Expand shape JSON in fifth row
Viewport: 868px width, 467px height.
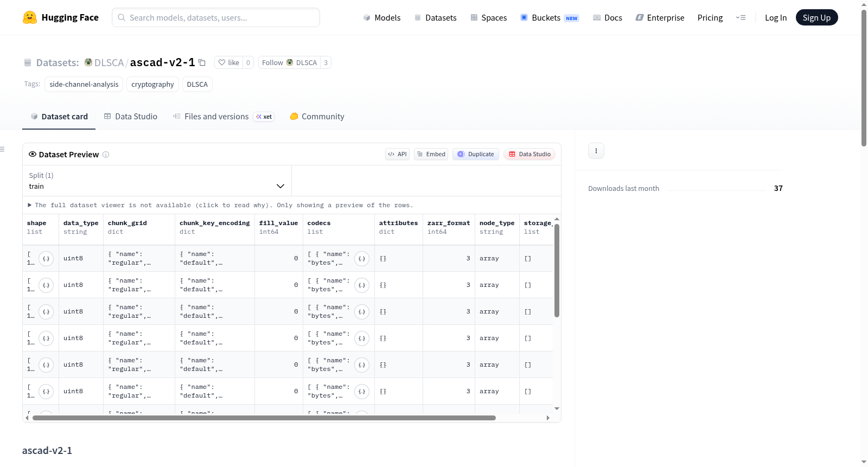46,365
